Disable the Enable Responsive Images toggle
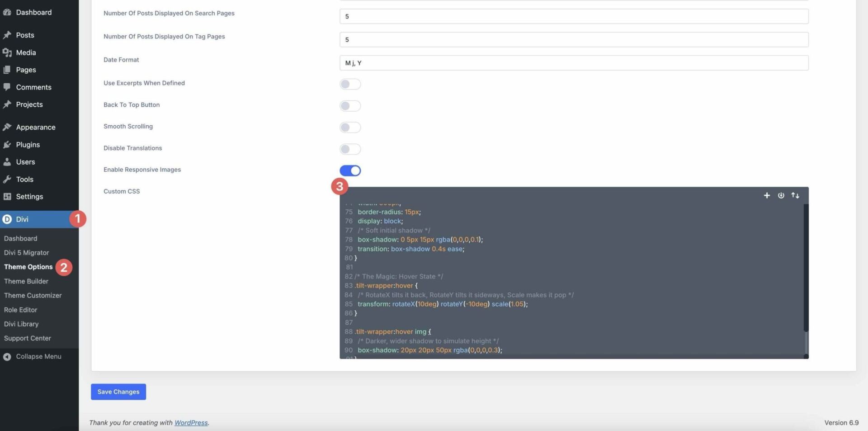The width and height of the screenshot is (868, 431). tap(350, 171)
